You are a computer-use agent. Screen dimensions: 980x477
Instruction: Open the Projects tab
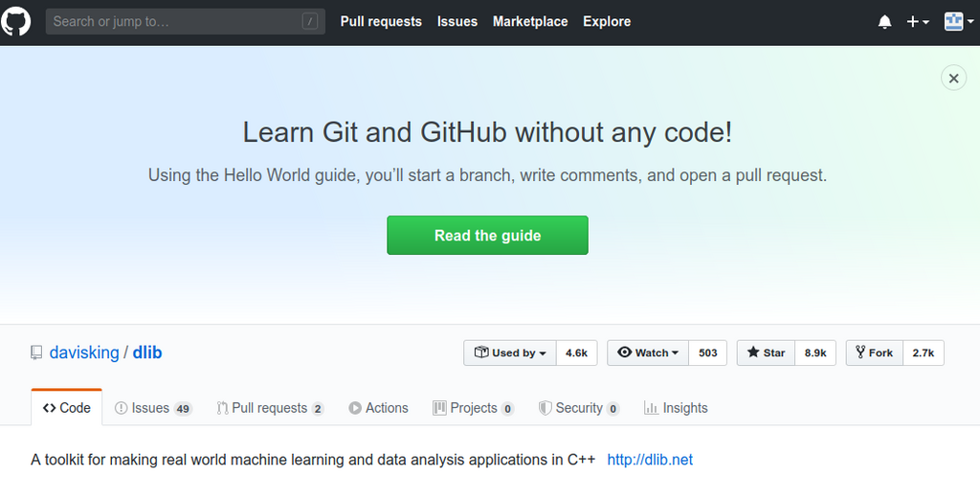click(473, 408)
